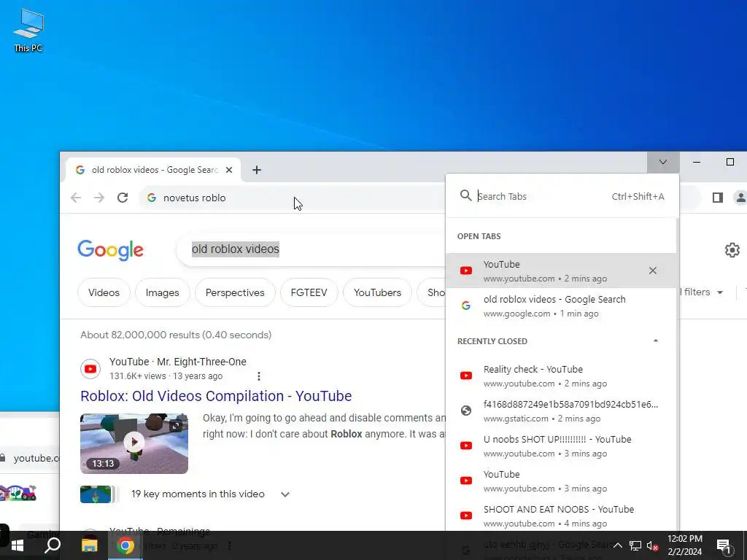Select old roblox videos - Google Search entry
Viewport: 747px width, 560px height.
click(561, 306)
